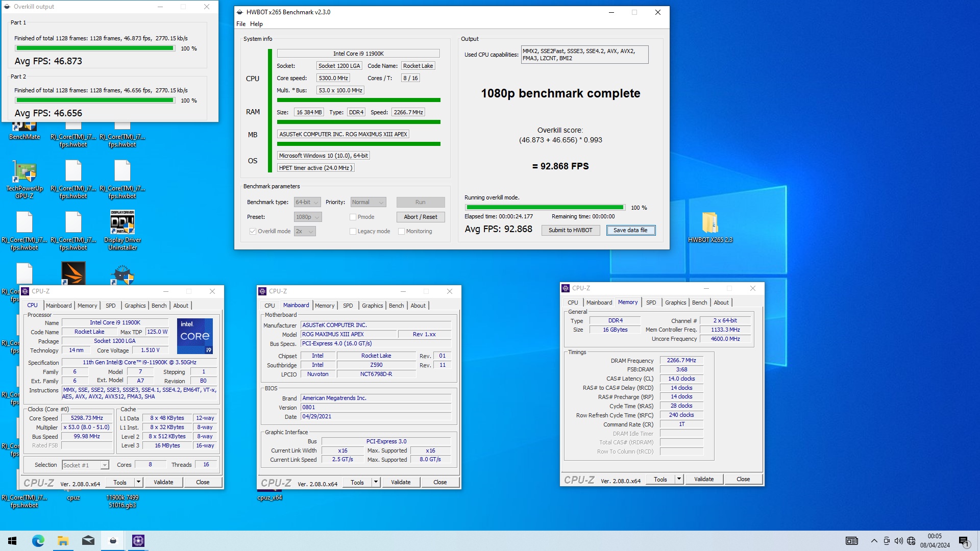Switch to About tab in CPU-Z Memory window
This screenshot has height=551, width=980.
click(x=721, y=303)
